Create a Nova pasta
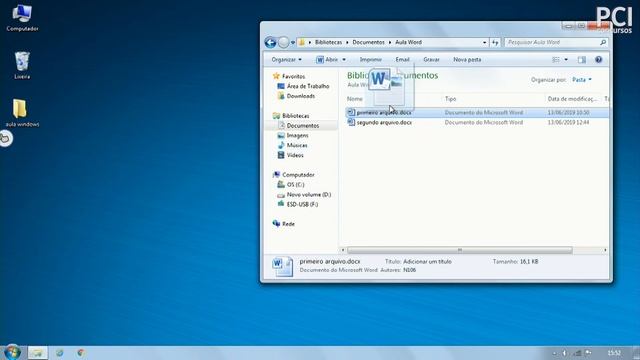Image resolution: width=640 pixels, height=360 pixels. [x=467, y=60]
